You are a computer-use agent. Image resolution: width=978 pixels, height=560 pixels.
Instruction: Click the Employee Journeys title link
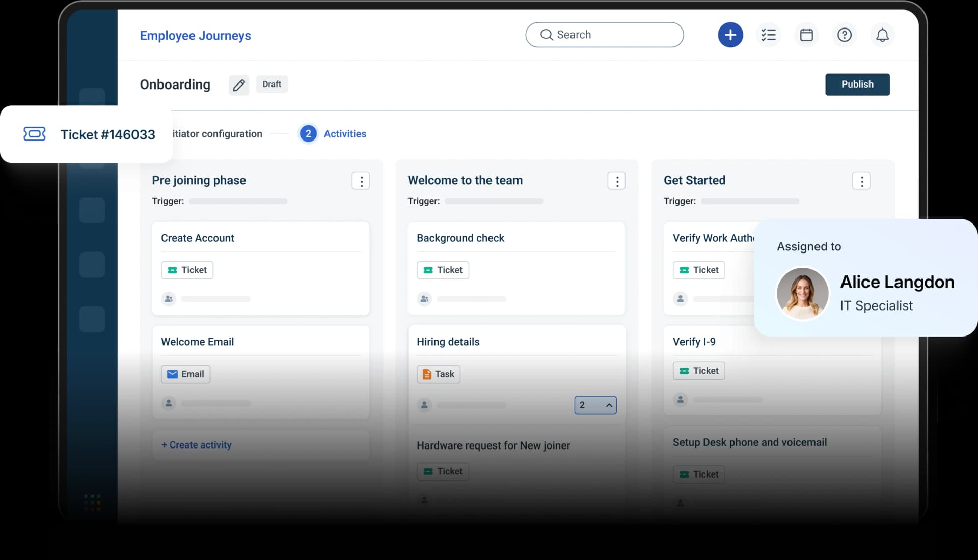pyautogui.click(x=195, y=36)
